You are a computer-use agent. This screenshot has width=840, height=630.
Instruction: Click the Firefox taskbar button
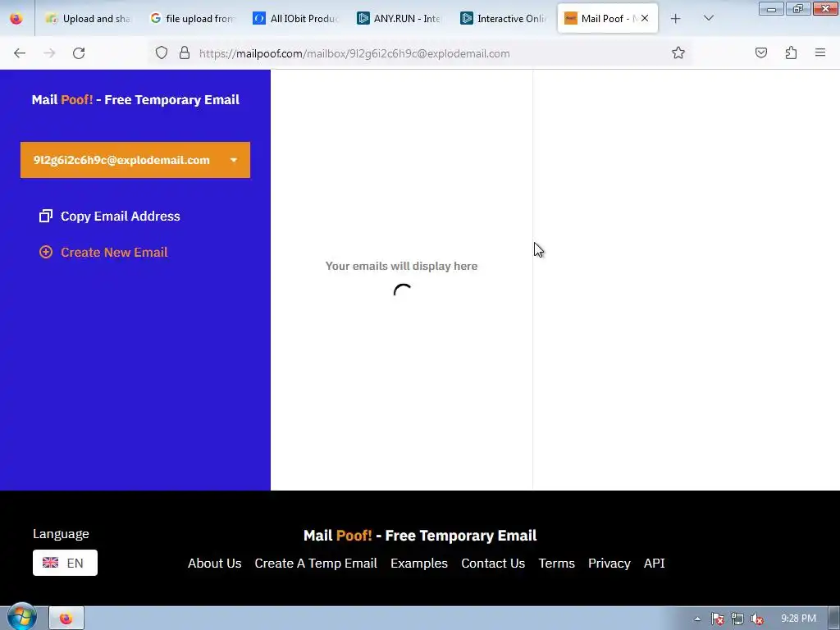pos(66,619)
